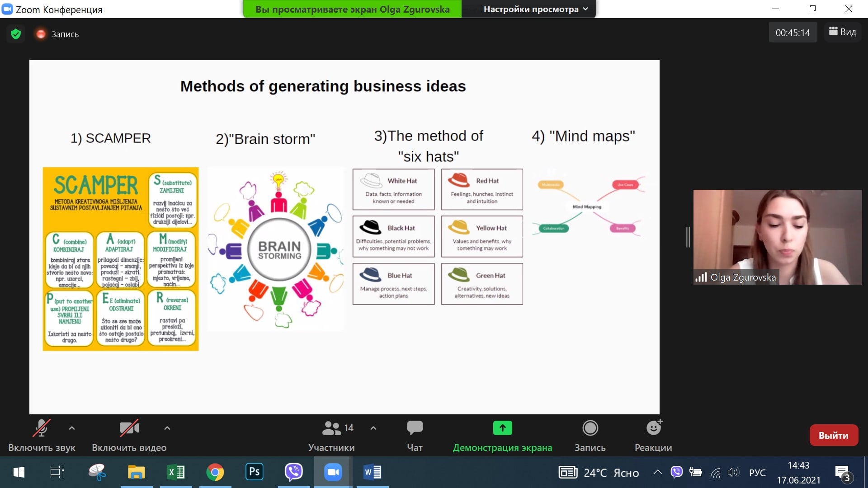Open the Chat panel icon

pos(414,428)
